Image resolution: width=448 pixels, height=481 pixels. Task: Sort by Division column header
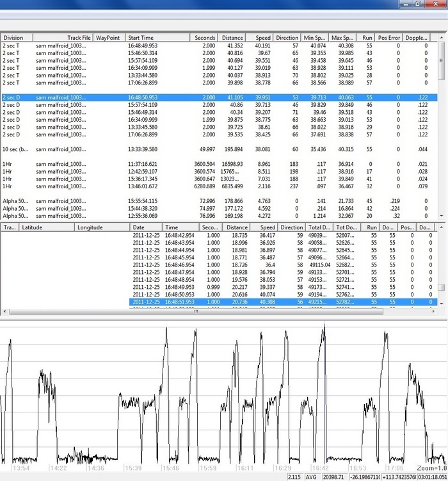coord(17,38)
